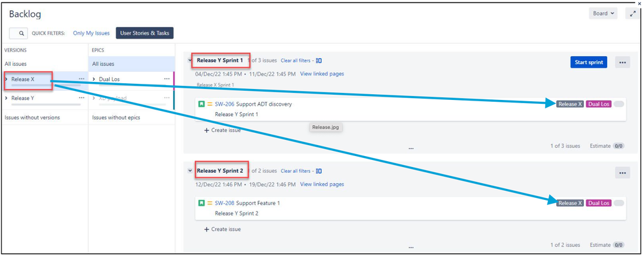This screenshot has height=256, width=644.
Task: Click Dual Los epic label on SW-208
Action: click(599, 203)
